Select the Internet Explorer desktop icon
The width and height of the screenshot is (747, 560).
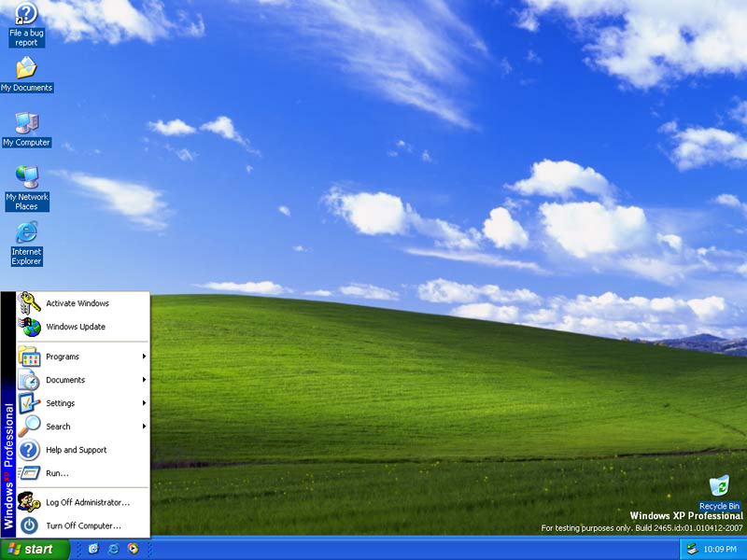[x=27, y=243]
